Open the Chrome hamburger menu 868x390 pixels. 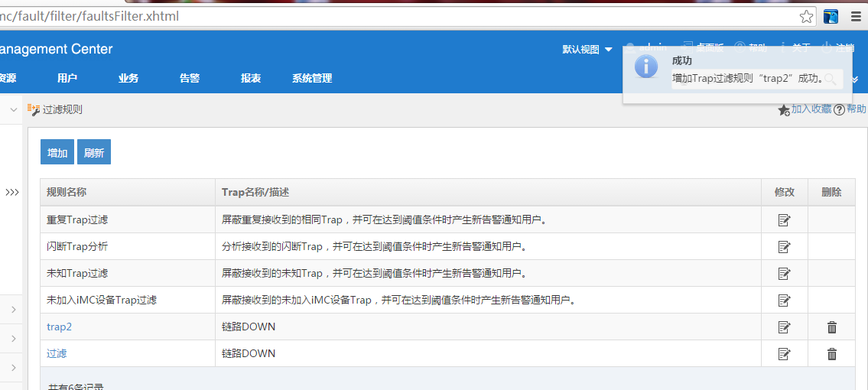pyautogui.click(x=856, y=16)
